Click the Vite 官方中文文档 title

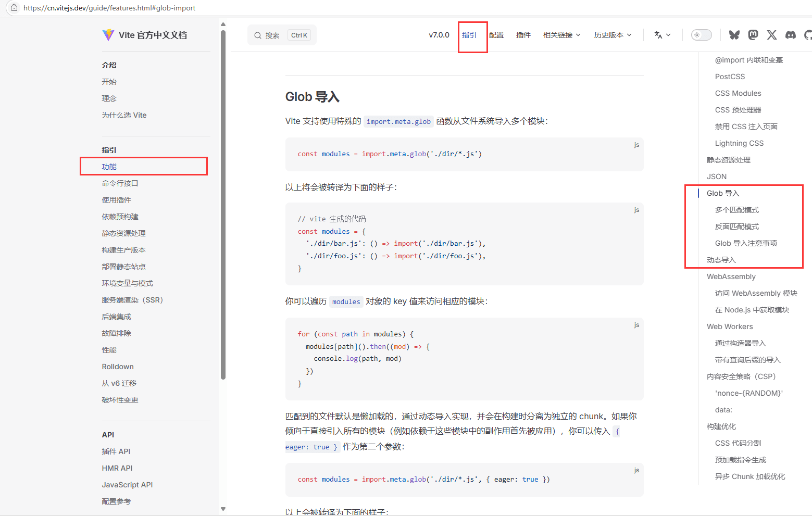coord(153,35)
